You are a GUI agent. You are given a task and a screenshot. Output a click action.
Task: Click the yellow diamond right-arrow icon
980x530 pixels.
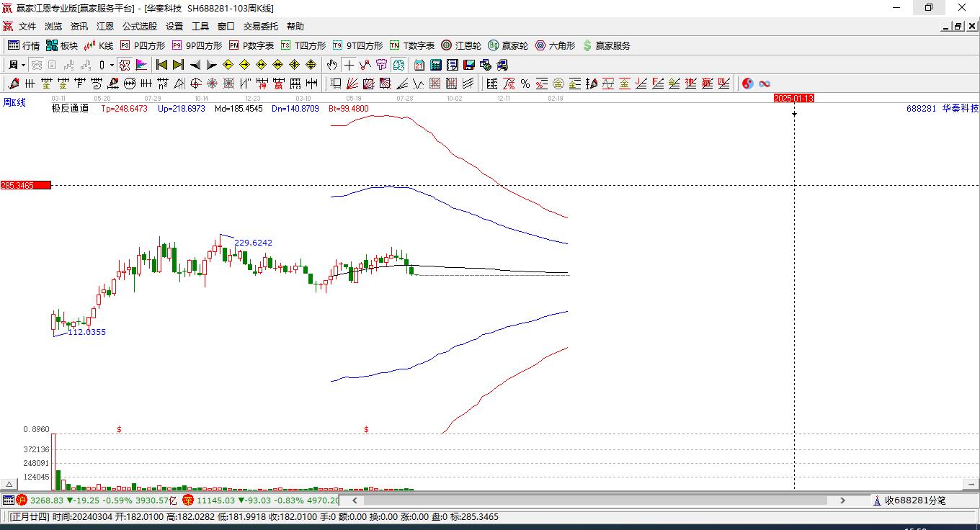244,65
